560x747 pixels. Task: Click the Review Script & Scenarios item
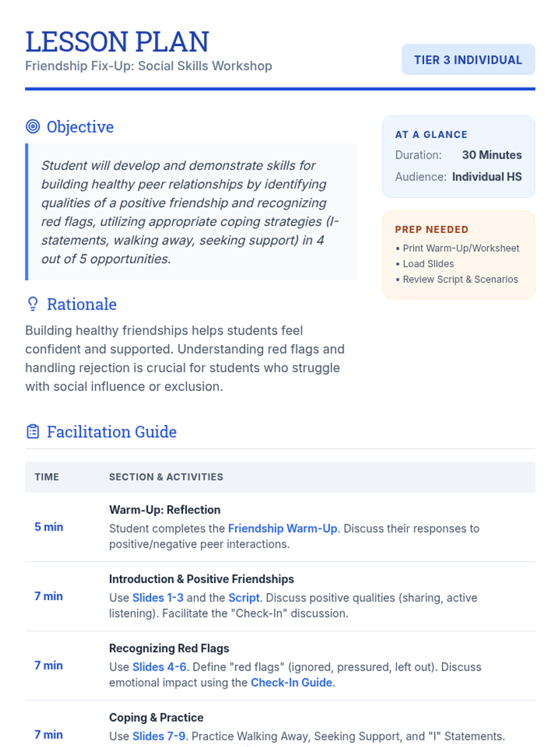(x=460, y=279)
